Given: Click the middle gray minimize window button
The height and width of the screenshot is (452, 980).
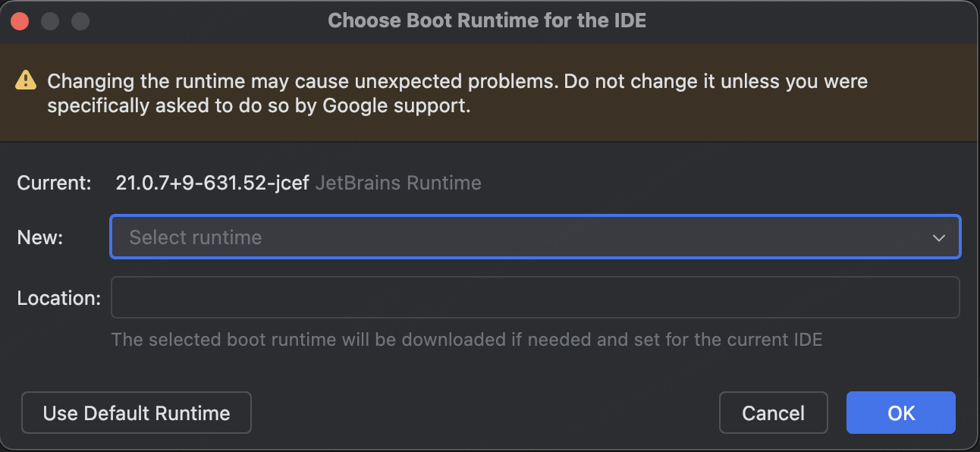Looking at the screenshot, I should pyautogui.click(x=50, y=21).
